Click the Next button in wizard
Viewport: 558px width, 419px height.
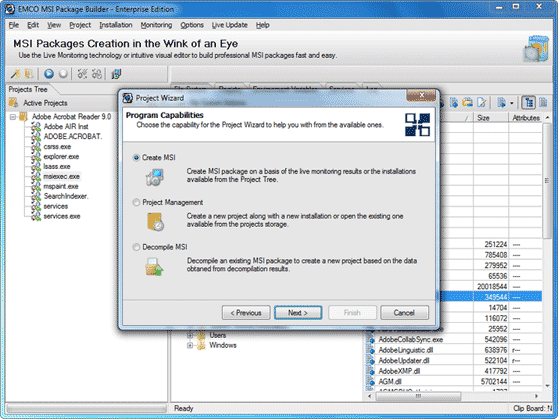coord(298,313)
